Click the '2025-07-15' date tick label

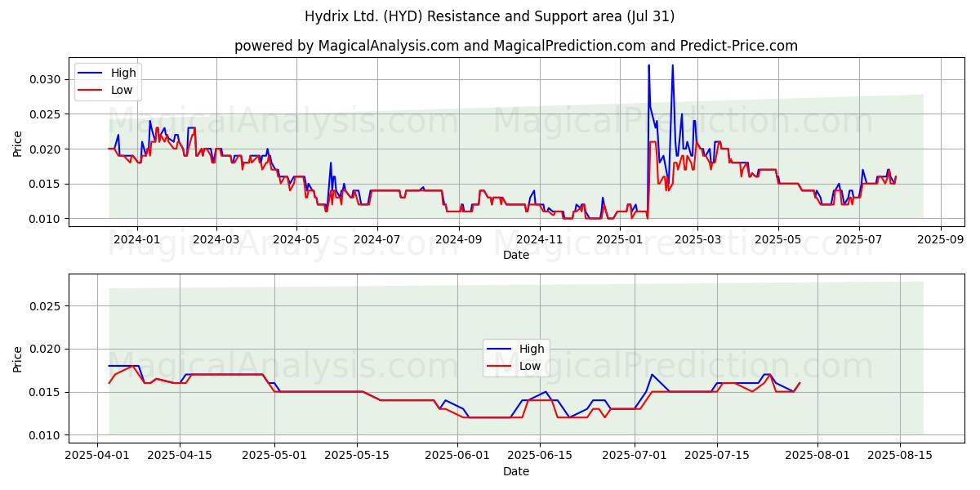(717, 457)
